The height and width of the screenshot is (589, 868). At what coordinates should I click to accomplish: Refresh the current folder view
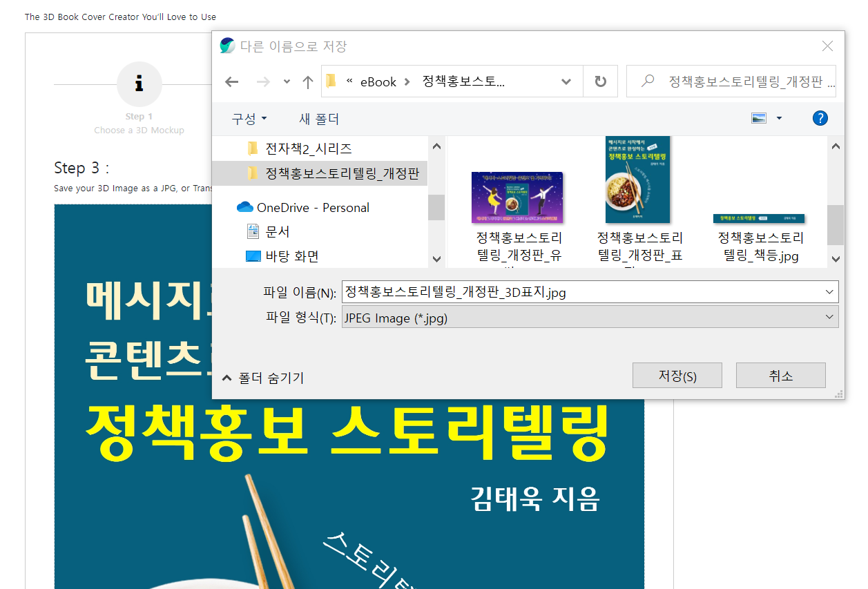pyautogui.click(x=600, y=81)
